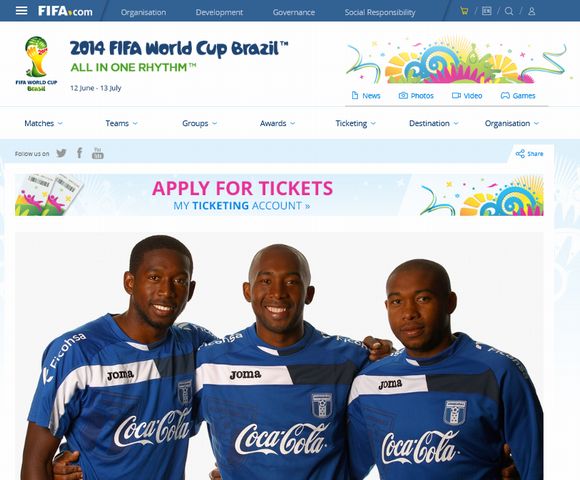Open the user account icon
The height and width of the screenshot is (480, 580).
pyautogui.click(x=532, y=11)
